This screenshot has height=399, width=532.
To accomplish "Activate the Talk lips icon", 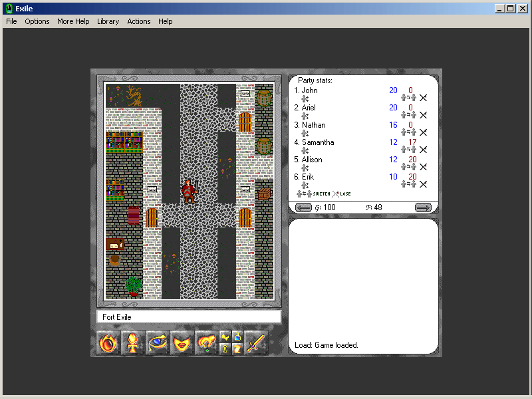I will (182, 343).
